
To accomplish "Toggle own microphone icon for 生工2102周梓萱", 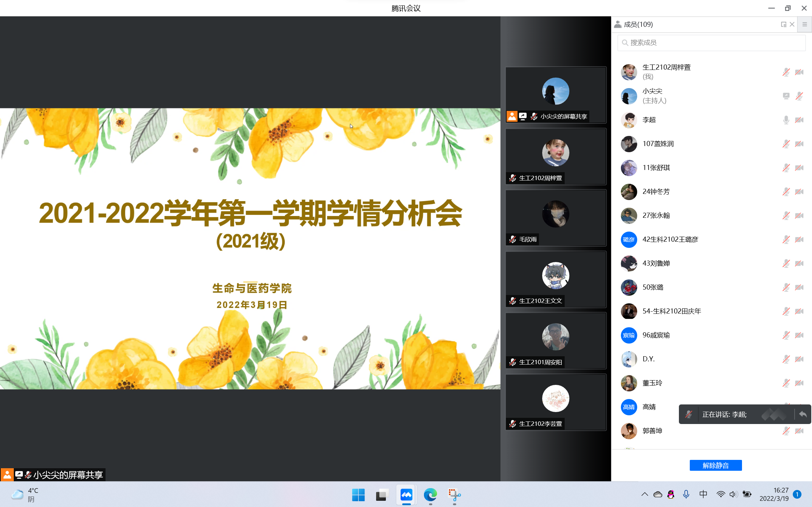I will click(x=786, y=72).
